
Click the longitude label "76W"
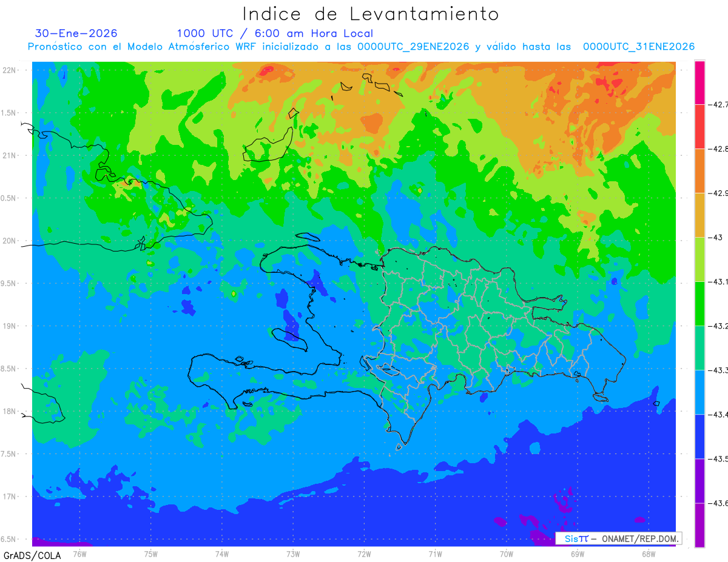point(79,554)
